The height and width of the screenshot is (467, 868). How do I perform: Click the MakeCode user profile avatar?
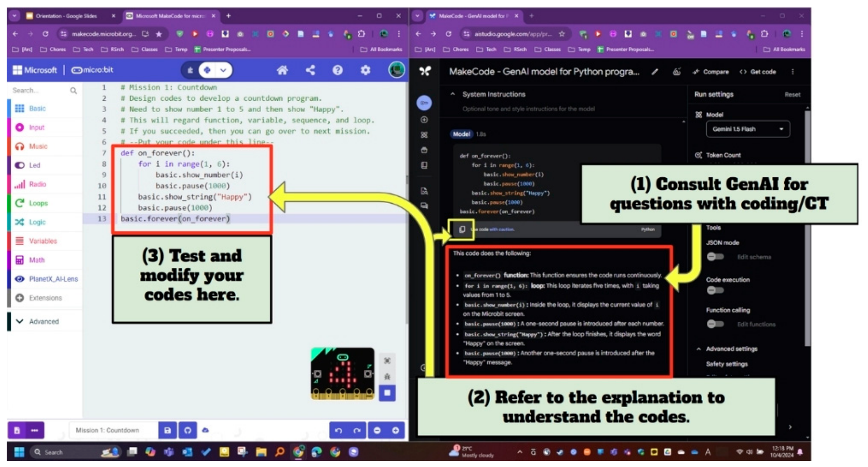(396, 70)
